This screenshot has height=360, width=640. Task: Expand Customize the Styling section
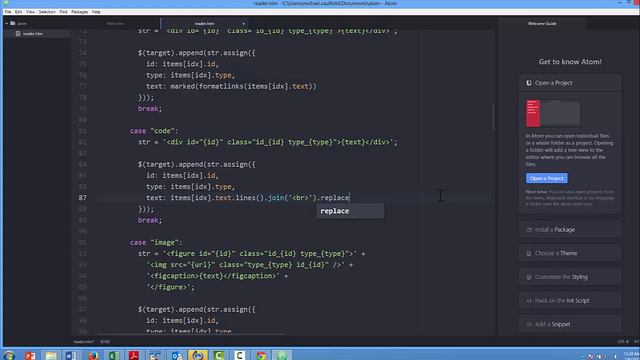tap(570, 277)
